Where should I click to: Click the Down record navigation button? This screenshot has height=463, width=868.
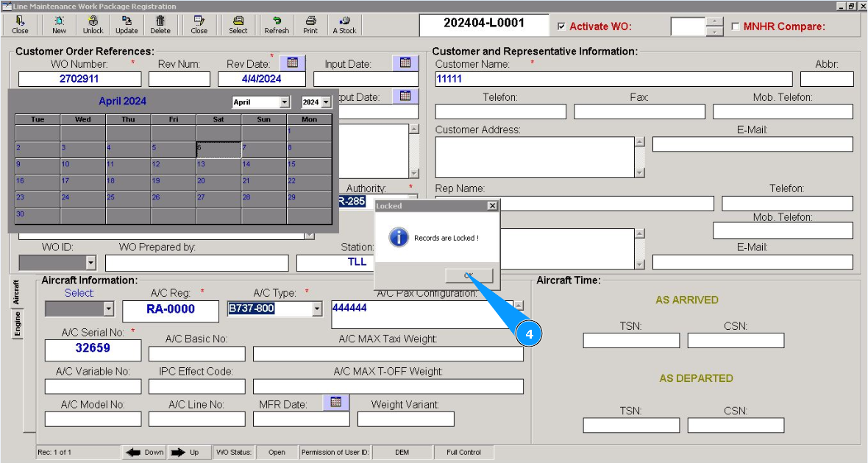(x=144, y=452)
